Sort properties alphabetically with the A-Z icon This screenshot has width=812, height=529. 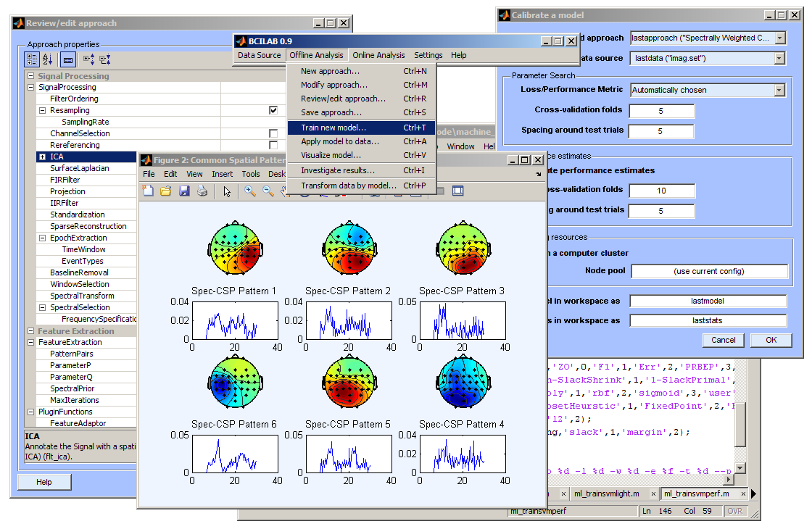(48, 59)
